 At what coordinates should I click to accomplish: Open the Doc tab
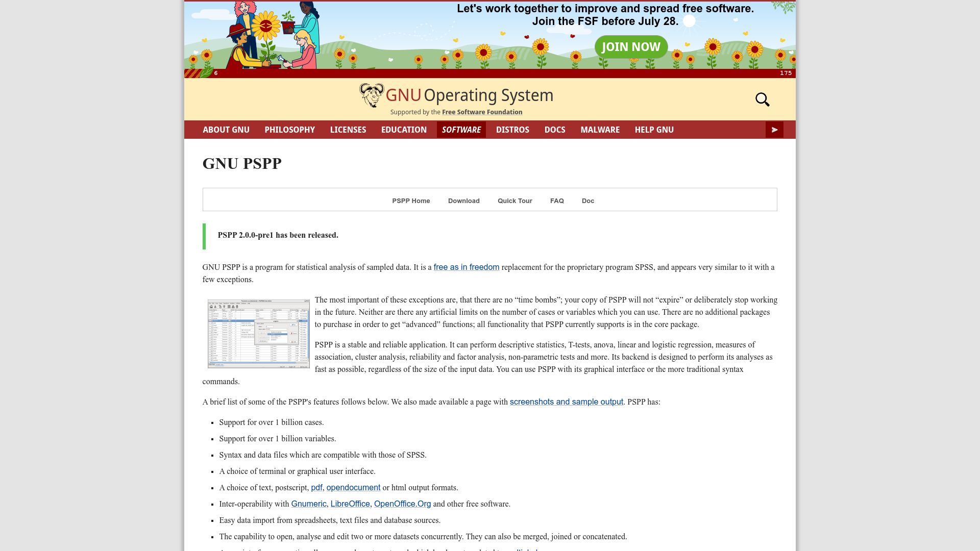587,201
